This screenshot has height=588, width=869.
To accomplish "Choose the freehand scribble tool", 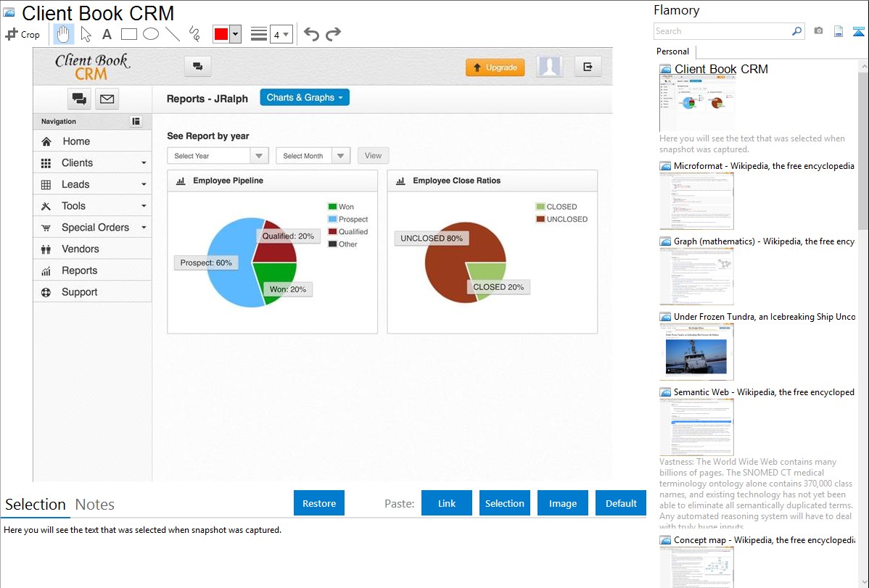I will 194,34.
